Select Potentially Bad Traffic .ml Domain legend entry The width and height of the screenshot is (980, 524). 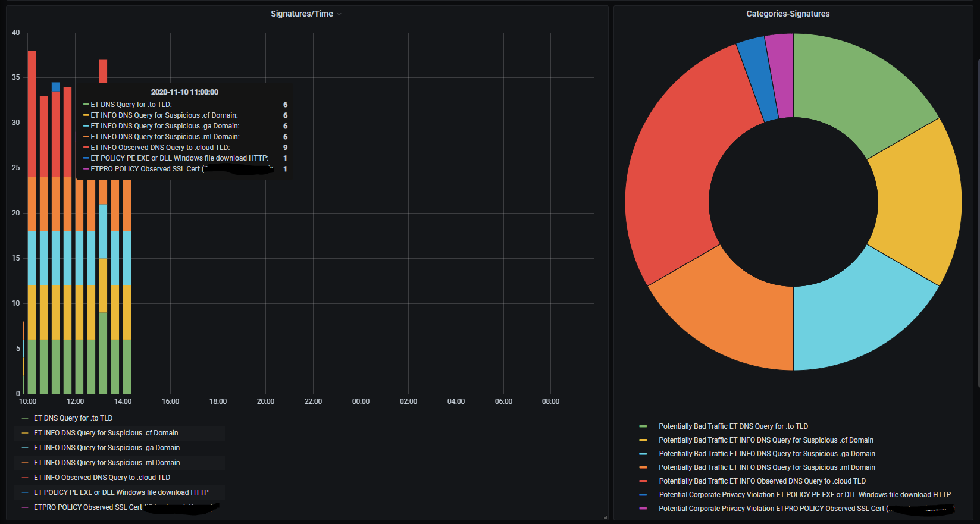click(767, 467)
